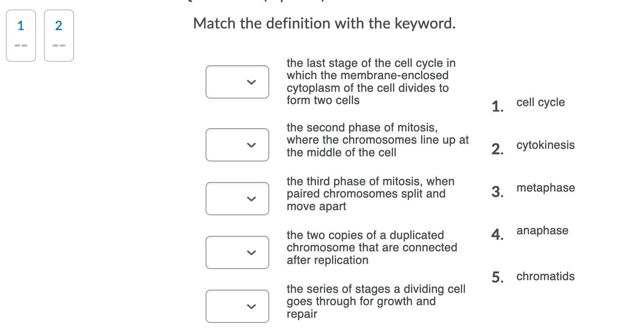Jump to question 2 in navigator

coord(59,36)
